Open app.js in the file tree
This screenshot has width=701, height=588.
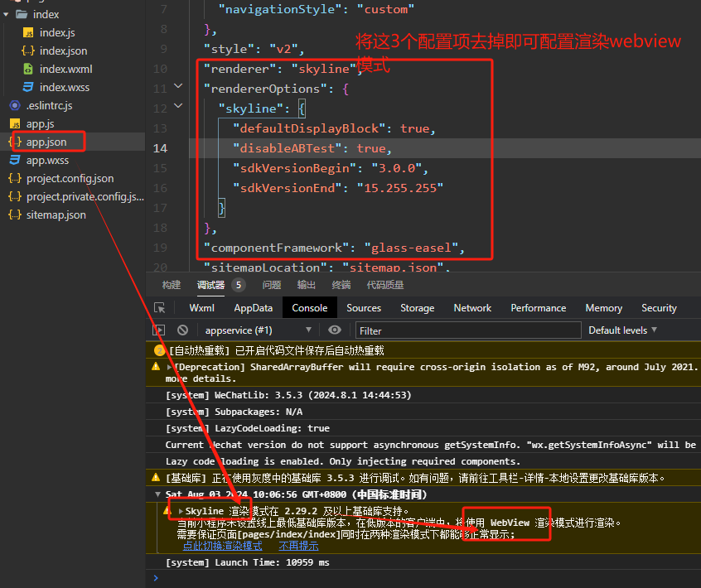[41, 123]
